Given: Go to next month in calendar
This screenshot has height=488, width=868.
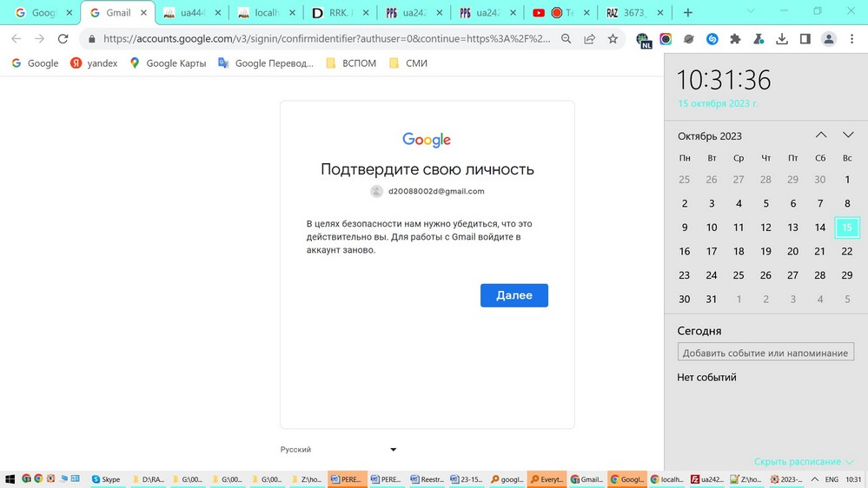Looking at the screenshot, I should (x=848, y=135).
